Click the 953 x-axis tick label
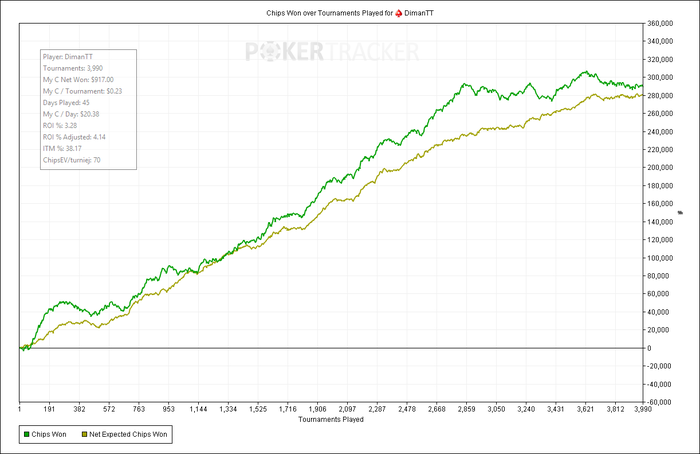Viewport: 700px width, 454px height. click(x=168, y=409)
